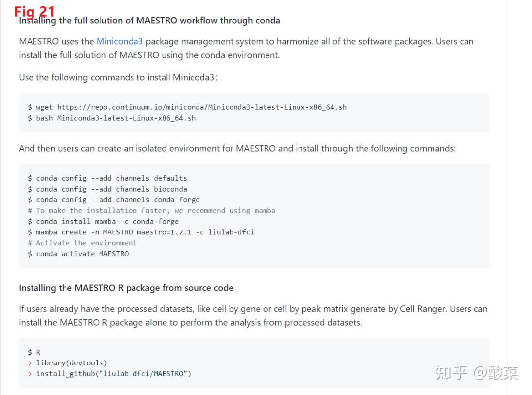The image size is (532, 395).
Task: Click the 'Installing the MAESTRO R package' heading
Action: point(126,288)
